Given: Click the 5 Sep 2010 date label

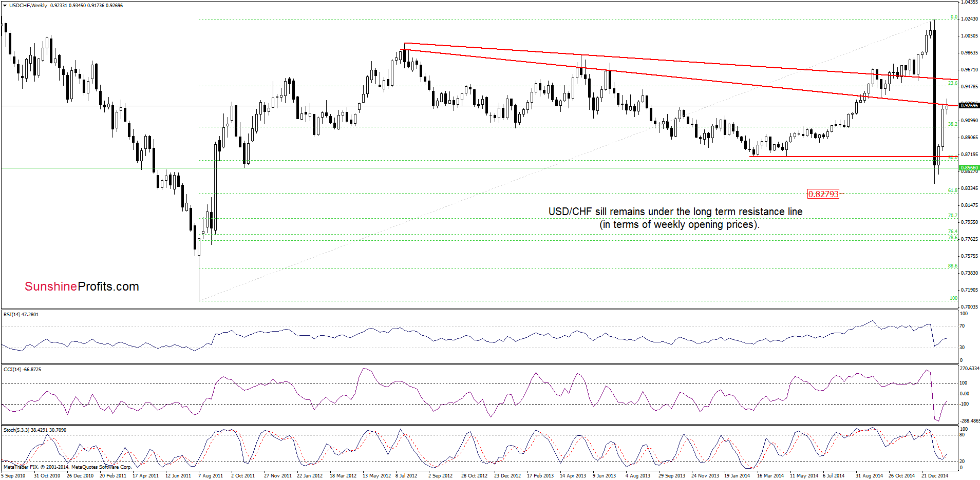Looking at the screenshot, I should tap(13, 476).
